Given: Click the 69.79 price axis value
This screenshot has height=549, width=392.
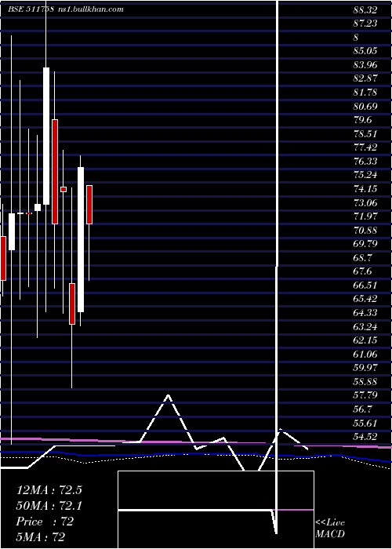Looking at the screenshot, I should (365, 244).
